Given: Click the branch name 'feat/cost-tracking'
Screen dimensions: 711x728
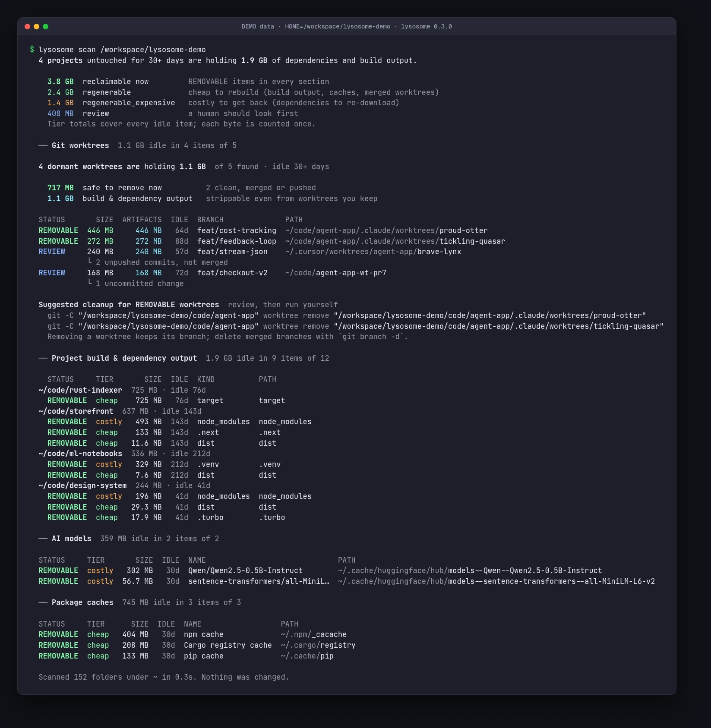Looking at the screenshot, I should click(x=237, y=230).
